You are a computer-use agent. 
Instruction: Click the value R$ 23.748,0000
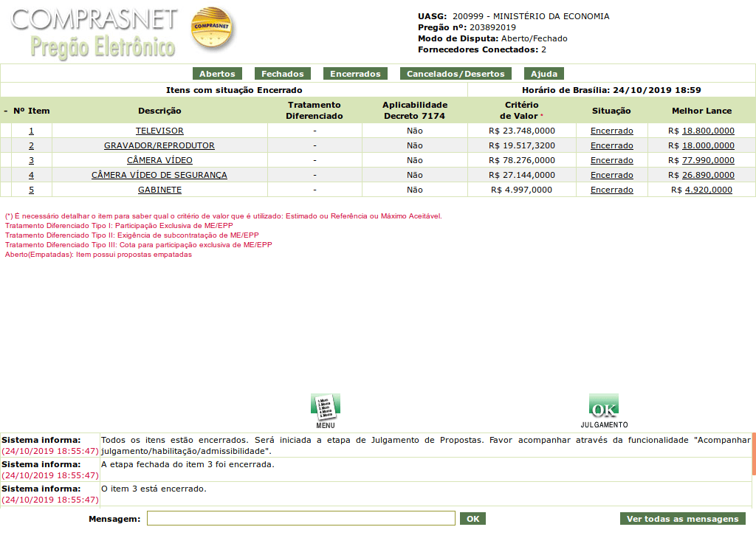click(x=522, y=131)
